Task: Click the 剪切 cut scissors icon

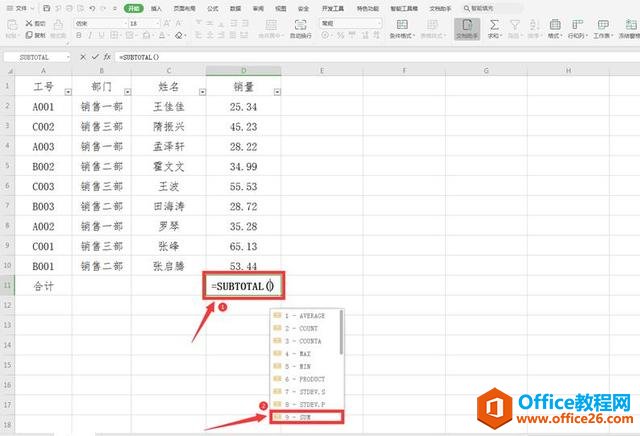Action: pos(27,22)
